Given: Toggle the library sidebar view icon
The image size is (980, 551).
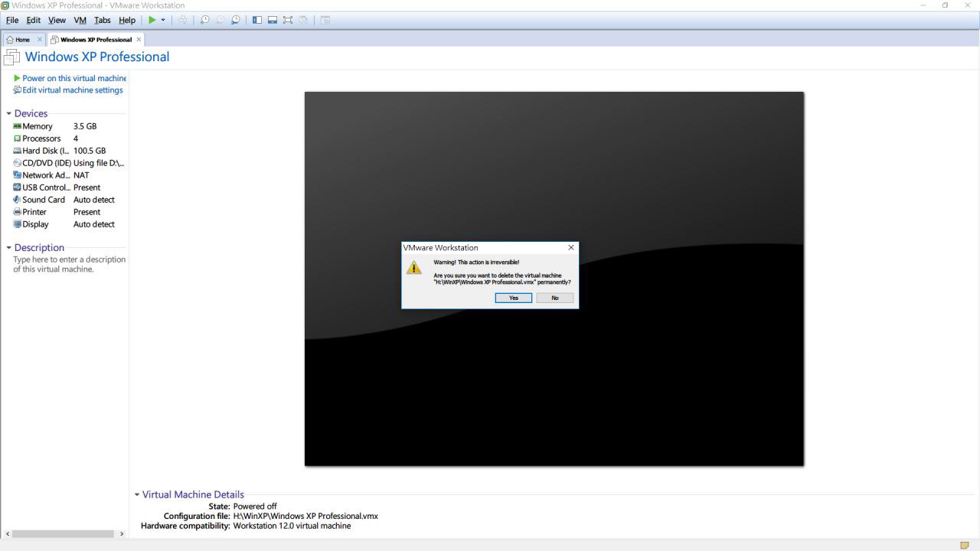Looking at the screenshot, I should (257, 20).
